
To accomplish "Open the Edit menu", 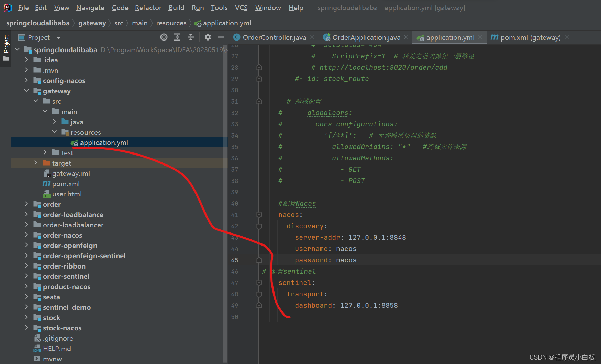I will pos(41,8).
